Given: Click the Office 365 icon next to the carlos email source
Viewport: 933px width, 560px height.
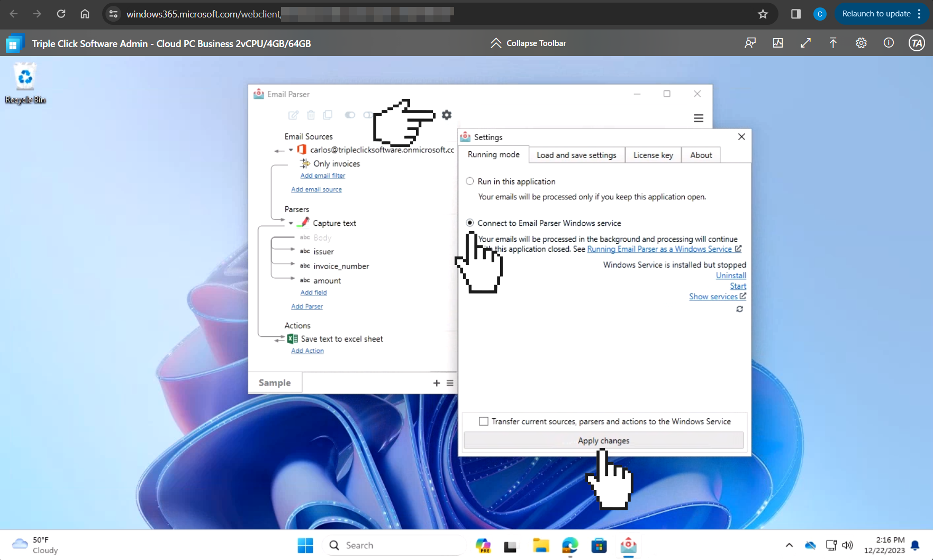Looking at the screenshot, I should coord(302,150).
